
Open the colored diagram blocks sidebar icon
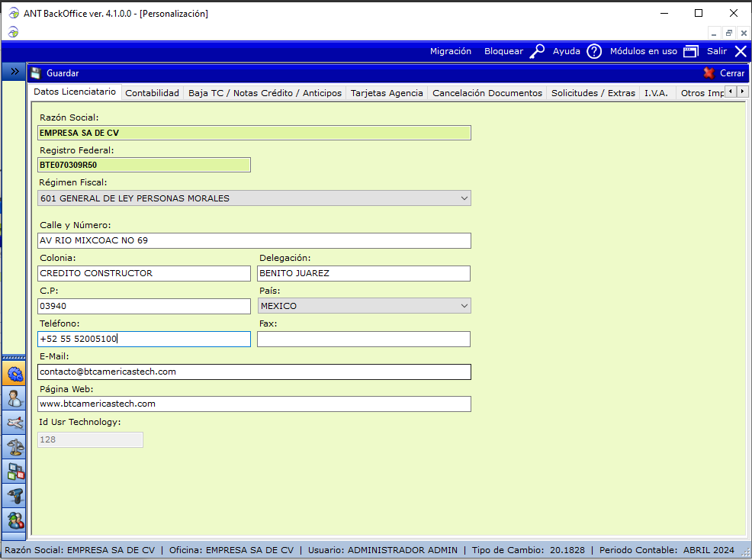(14, 471)
